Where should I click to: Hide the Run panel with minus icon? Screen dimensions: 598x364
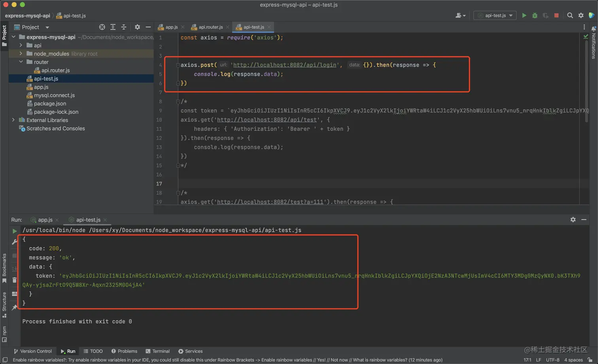(584, 219)
